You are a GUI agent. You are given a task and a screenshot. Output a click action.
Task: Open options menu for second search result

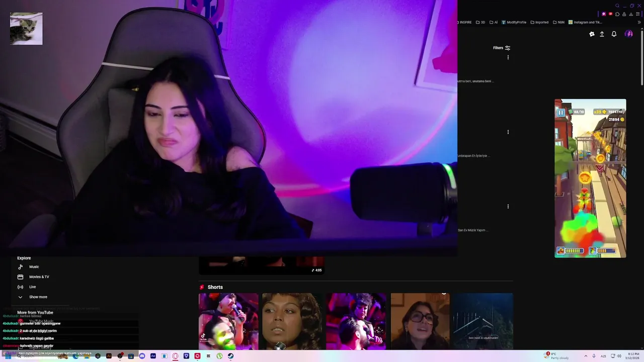coord(508,132)
